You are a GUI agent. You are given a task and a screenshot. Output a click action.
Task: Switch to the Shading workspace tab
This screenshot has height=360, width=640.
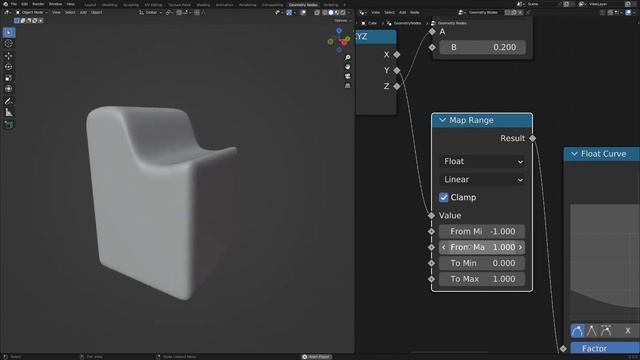click(x=203, y=5)
